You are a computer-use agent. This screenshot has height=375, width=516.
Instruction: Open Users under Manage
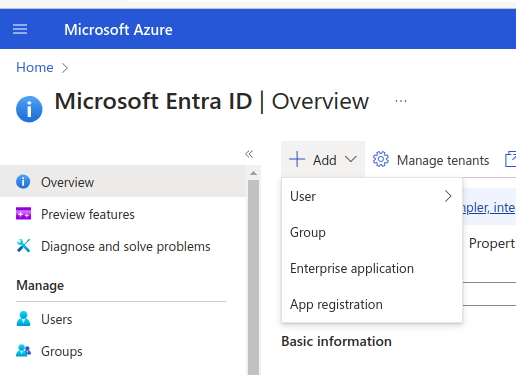click(123, 319)
